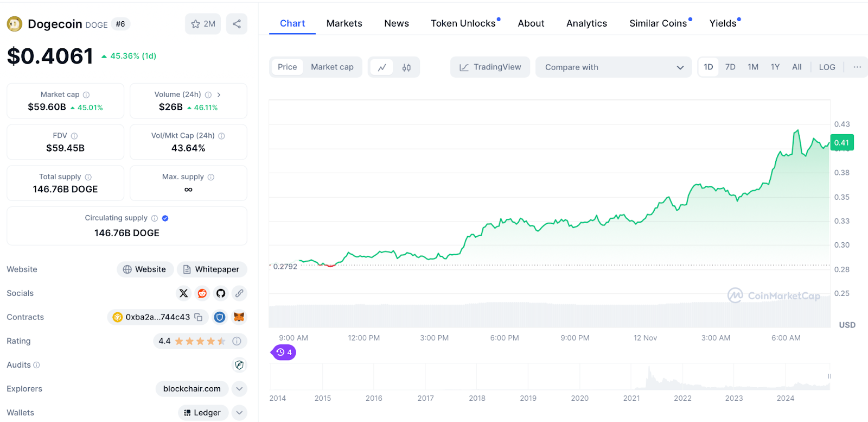This screenshot has height=422, width=868.
Task: Show Market cap info tooltip icon
Action: [86, 95]
